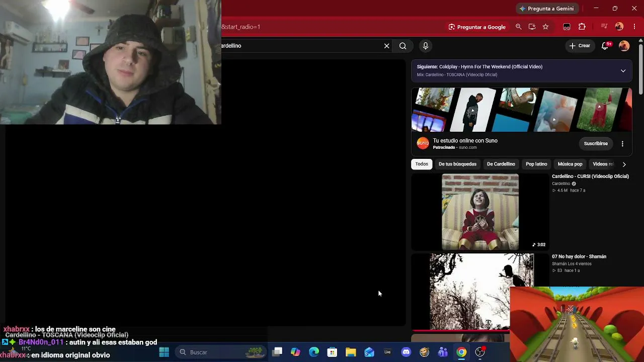Select the 'De tus búsquedas' chip
The height and width of the screenshot is (362, 644).
click(x=457, y=164)
